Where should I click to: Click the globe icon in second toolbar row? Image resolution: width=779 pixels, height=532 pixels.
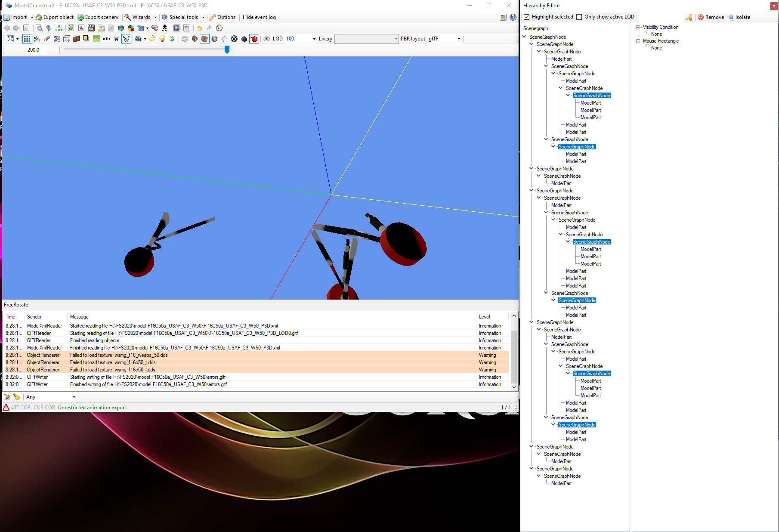[x=121, y=28]
